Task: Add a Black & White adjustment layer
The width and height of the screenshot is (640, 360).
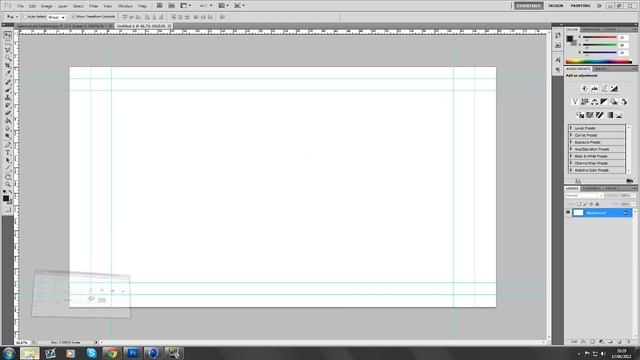Action: (x=604, y=102)
